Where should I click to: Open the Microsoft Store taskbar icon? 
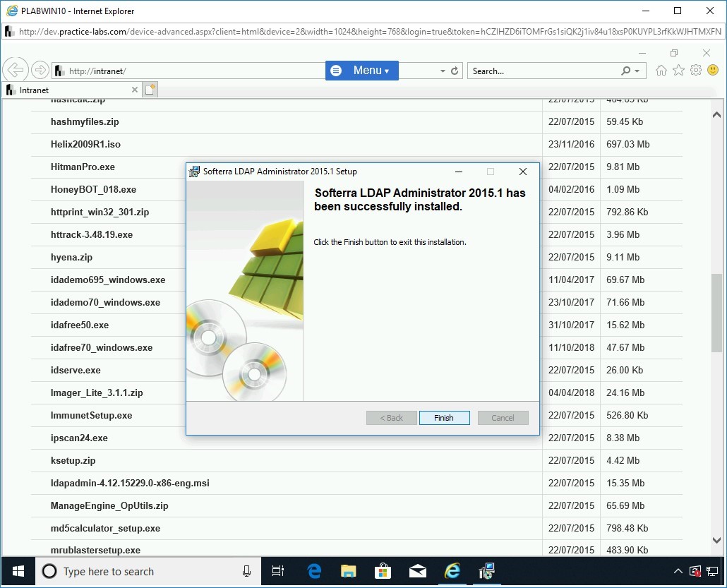click(x=383, y=571)
